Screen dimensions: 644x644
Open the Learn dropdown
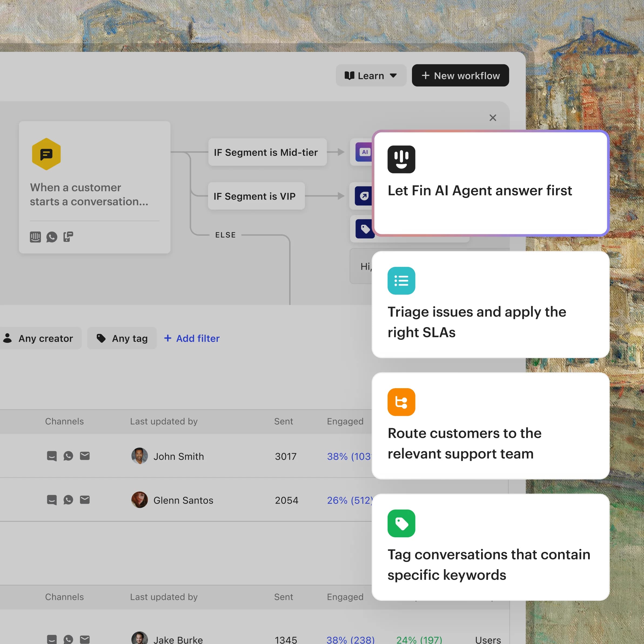370,75
